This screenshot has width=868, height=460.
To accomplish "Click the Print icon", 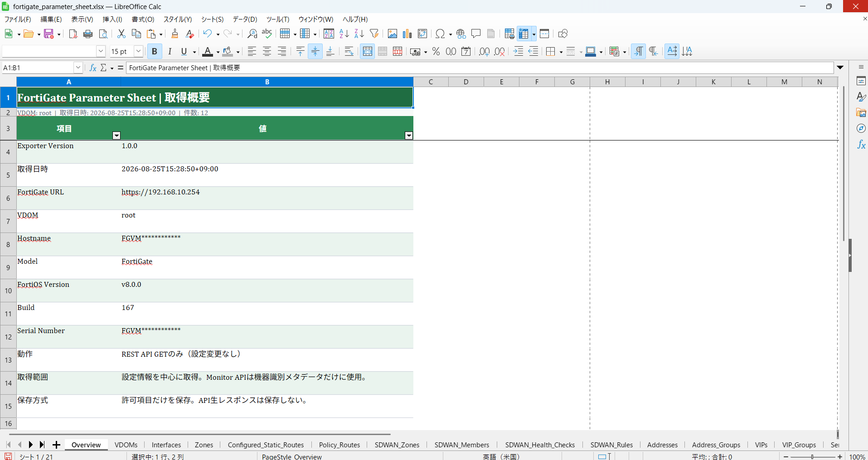I will point(88,34).
